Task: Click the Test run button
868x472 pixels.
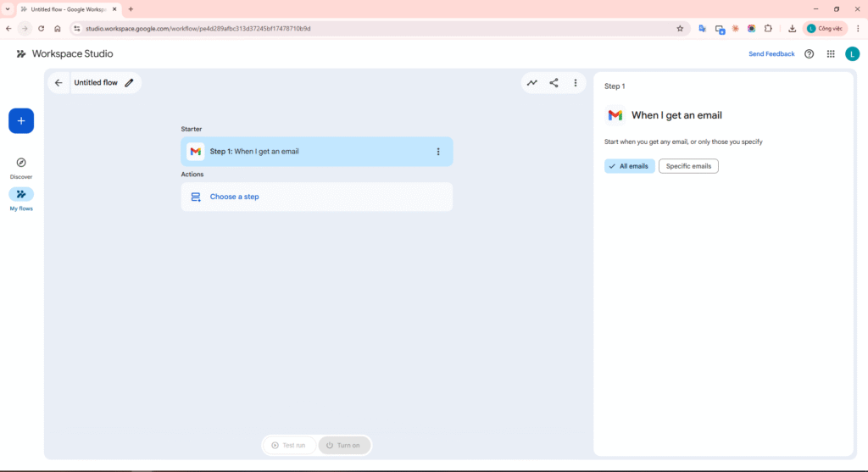Action: pyautogui.click(x=289, y=445)
